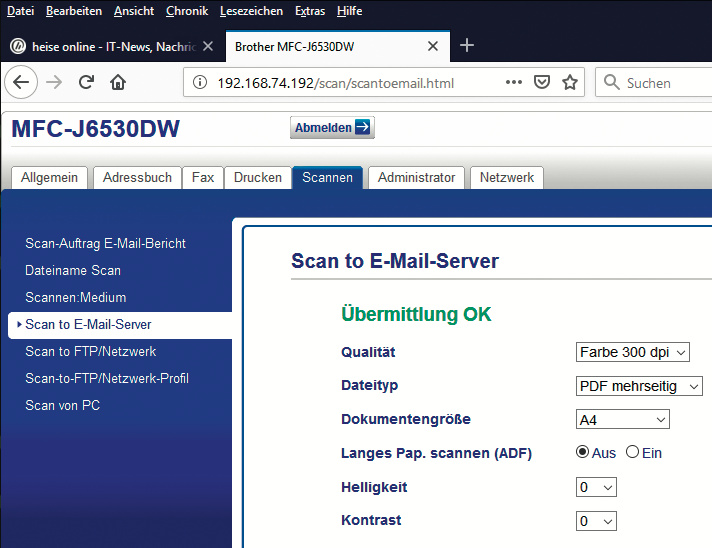Screen dimensions: 712x548
Task: Open the Dokumentengröße dropdown A4
Action: point(623,420)
